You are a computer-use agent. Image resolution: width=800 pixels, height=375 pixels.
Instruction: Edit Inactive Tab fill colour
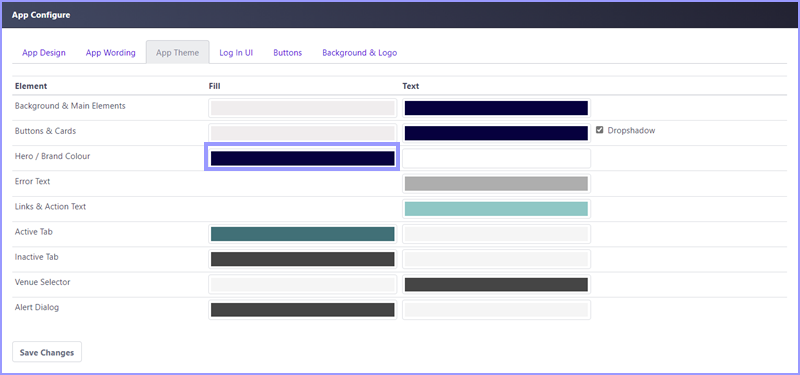coord(303,259)
